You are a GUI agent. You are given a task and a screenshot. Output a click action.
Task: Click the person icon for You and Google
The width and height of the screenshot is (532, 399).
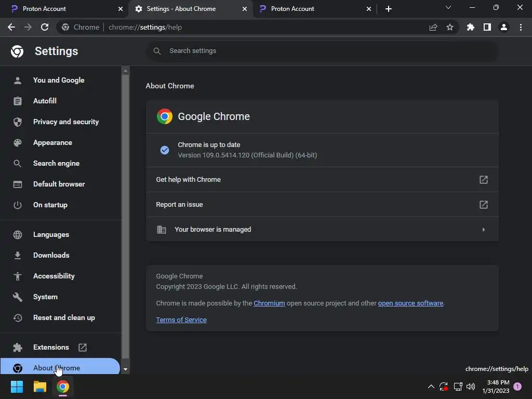pos(18,81)
